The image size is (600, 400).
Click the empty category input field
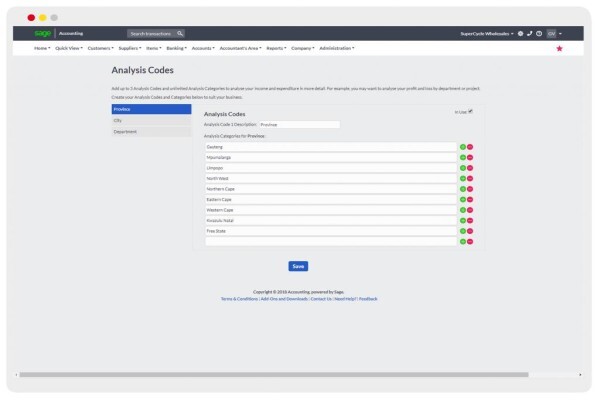click(331, 242)
